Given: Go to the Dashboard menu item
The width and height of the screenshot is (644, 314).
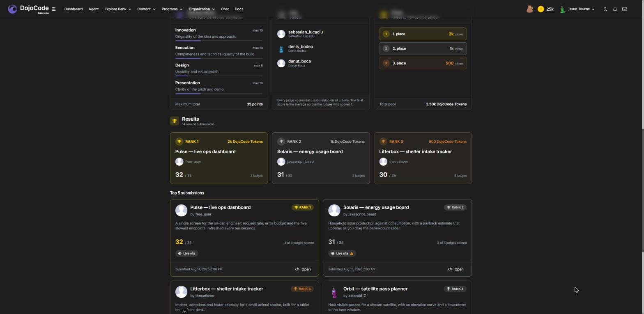Looking at the screenshot, I should pyautogui.click(x=74, y=9).
